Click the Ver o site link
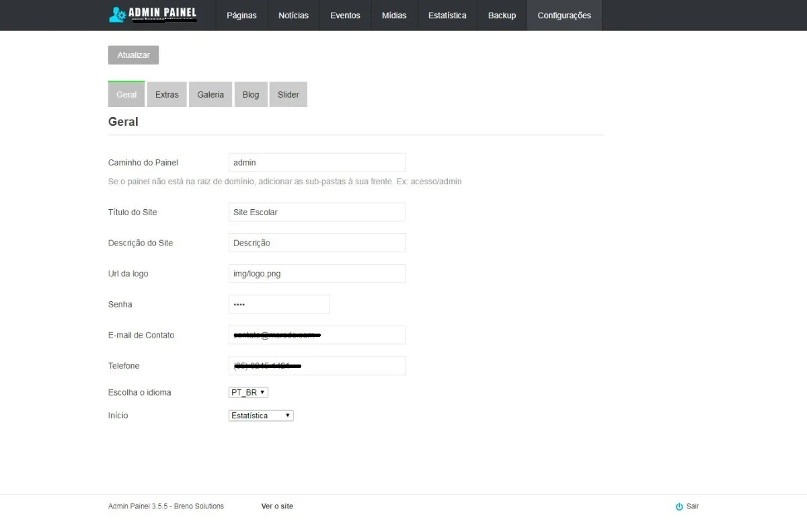This screenshot has width=807, height=532. pos(277,506)
